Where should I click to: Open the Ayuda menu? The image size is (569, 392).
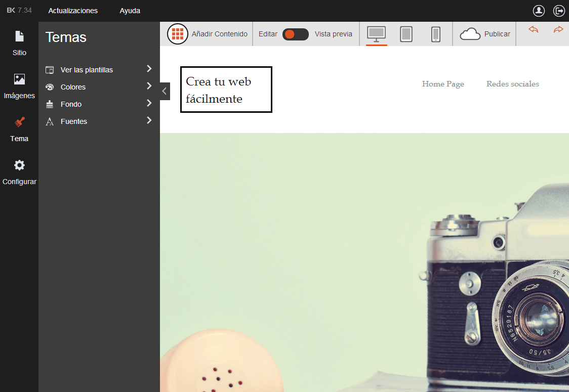tap(130, 11)
